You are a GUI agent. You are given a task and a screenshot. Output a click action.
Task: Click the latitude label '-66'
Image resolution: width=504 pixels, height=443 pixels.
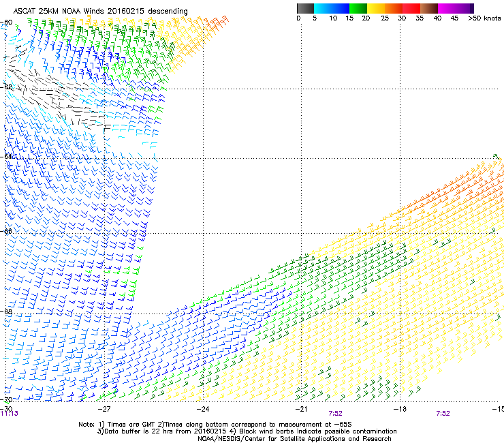[x=7, y=231]
